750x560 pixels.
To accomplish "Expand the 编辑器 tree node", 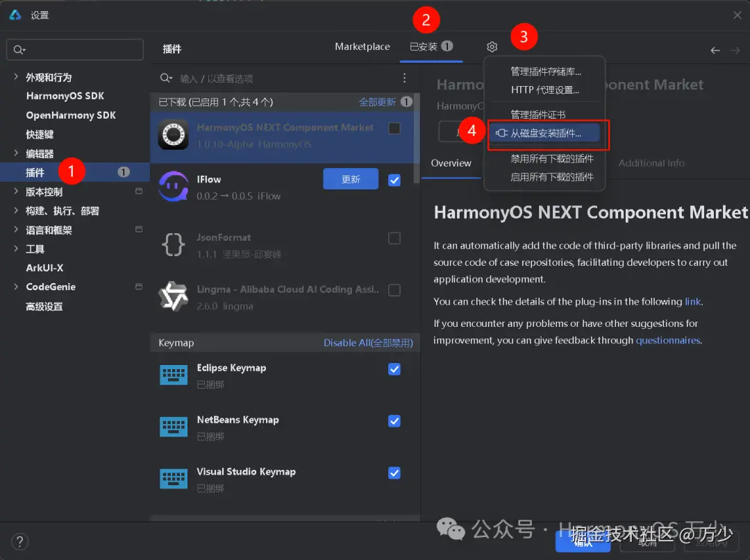I will pos(16,153).
